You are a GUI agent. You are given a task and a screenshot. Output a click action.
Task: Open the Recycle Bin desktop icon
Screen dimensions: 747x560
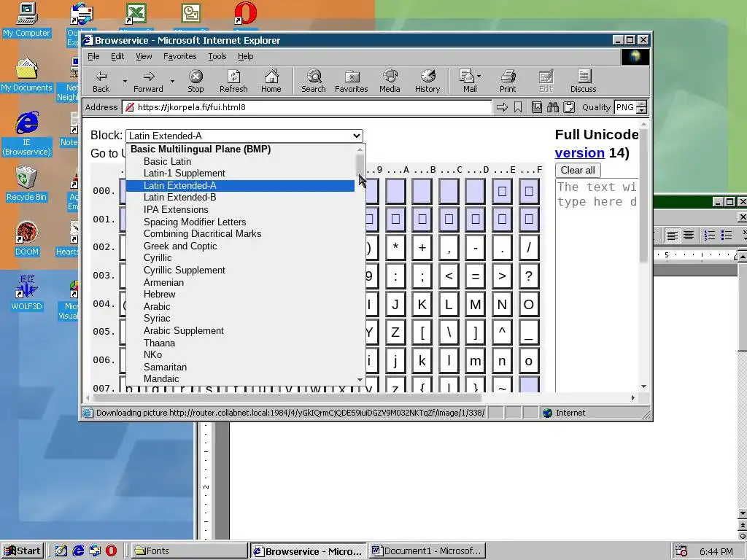tap(26, 184)
